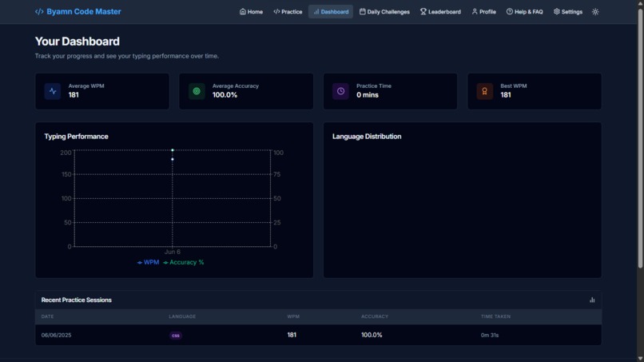Click the WPM column header
The height and width of the screenshot is (362, 644).
(x=293, y=316)
